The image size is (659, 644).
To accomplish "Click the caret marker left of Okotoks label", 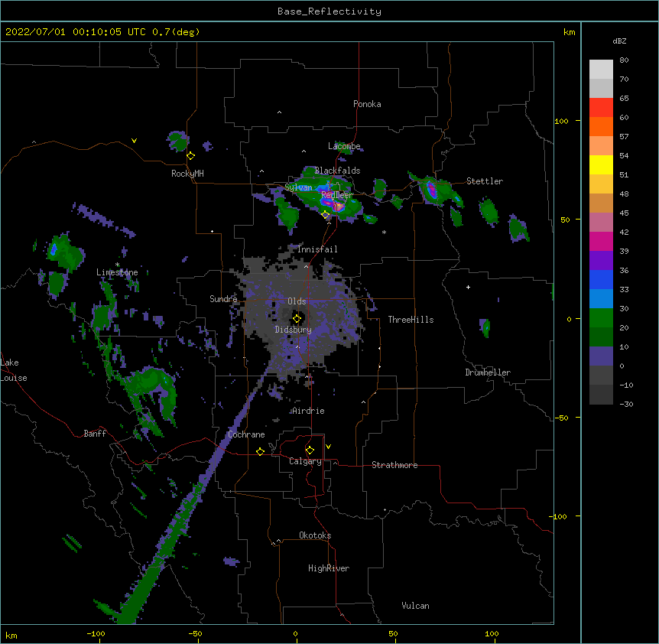I will point(278,541).
